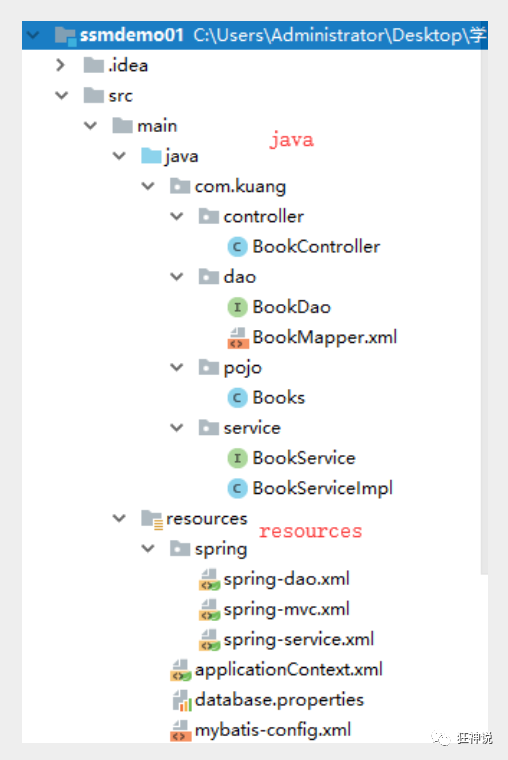Image resolution: width=508 pixels, height=760 pixels.
Task: Click the resources folder icon
Action: (152, 520)
